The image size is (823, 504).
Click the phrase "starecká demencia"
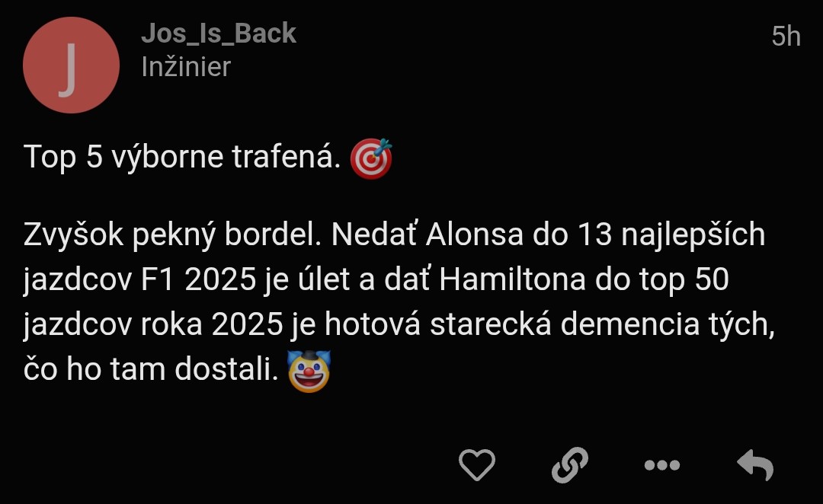[565, 324]
